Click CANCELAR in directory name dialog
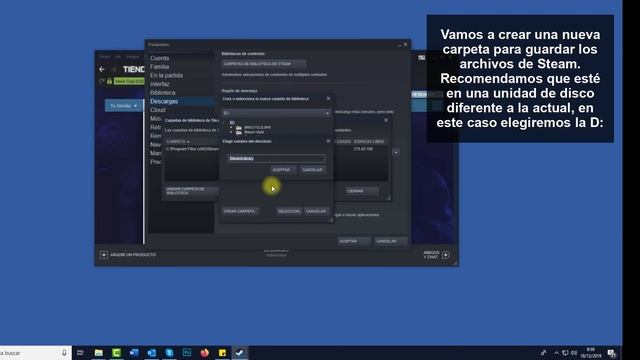640x360 pixels. pos(312,170)
